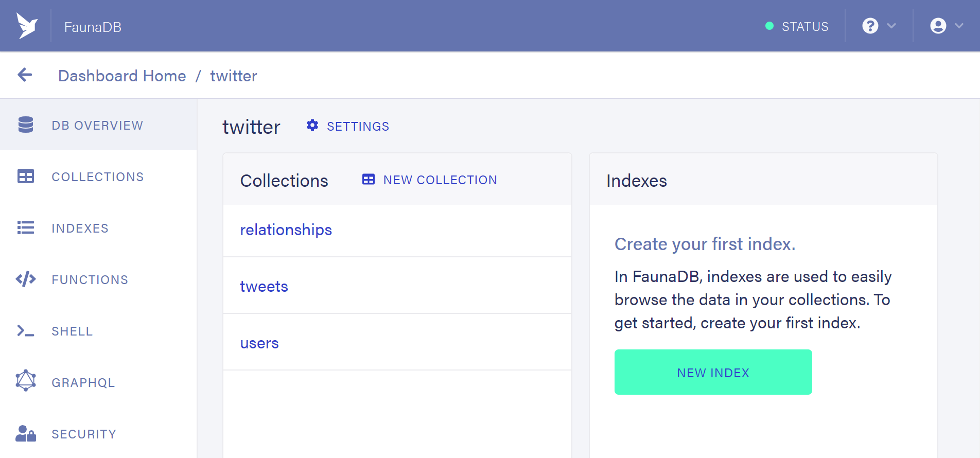Expand the help question mark dropdown
The image size is (980, 458).
879,26
